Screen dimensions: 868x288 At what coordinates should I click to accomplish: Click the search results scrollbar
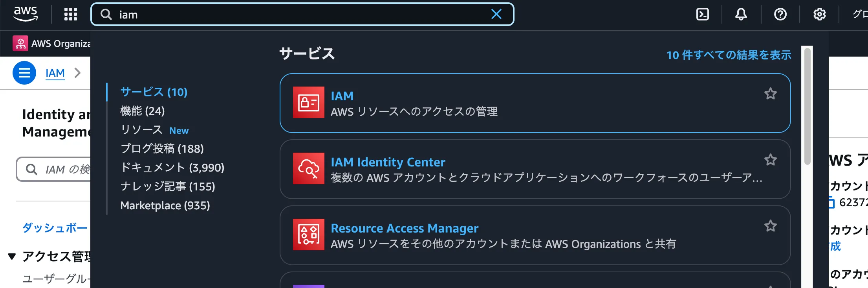point(807,106)
